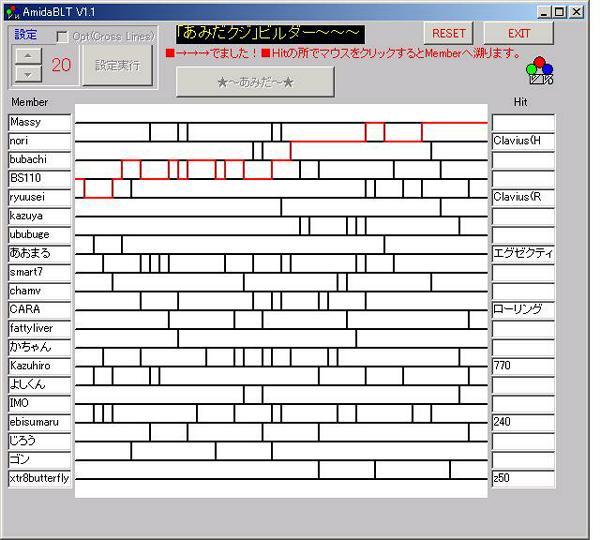This screenshot has height=540, width=600.
Task: Select the Massy member field
Action: pyautogui.click(x=40, y=122)
